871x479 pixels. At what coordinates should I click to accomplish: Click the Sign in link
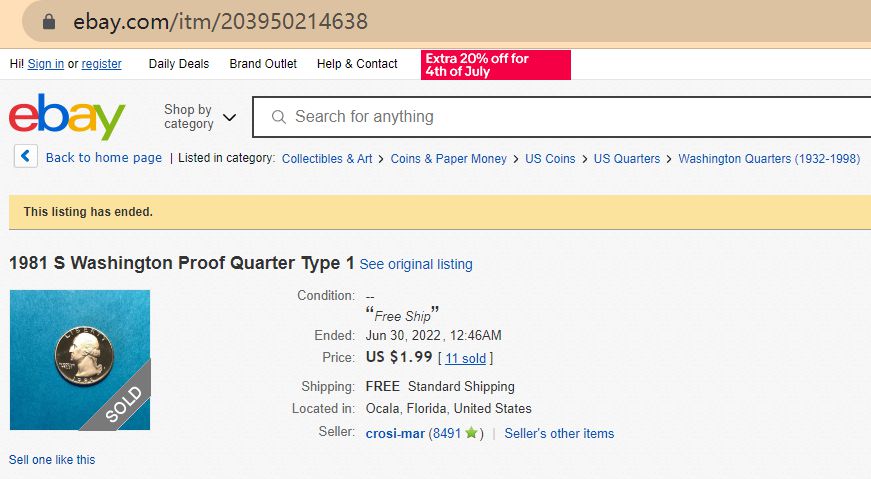pyautogui.click(x=46, y=64)
